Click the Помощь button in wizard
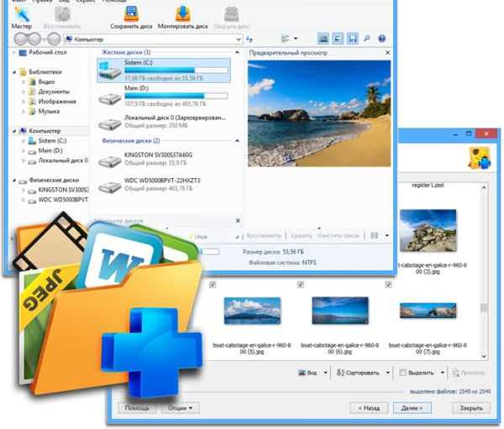504x429 pixels. (137, 408)
